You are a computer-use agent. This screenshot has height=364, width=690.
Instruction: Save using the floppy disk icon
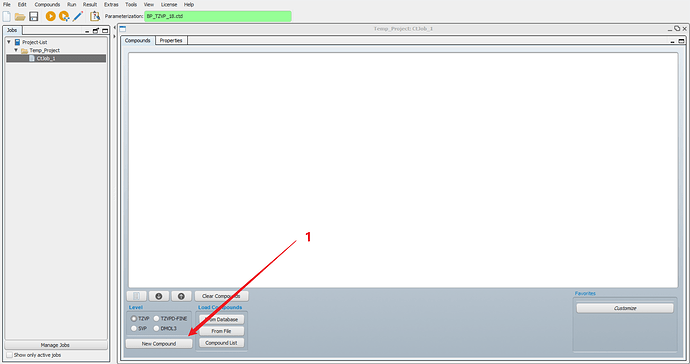pyautogui.click(x=33, y=17)
